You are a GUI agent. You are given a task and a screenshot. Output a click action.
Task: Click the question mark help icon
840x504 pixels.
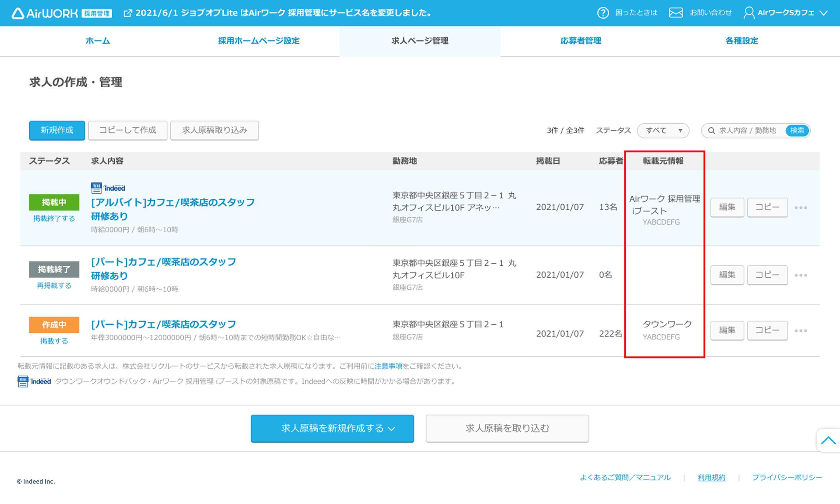[x=603, y=13]
